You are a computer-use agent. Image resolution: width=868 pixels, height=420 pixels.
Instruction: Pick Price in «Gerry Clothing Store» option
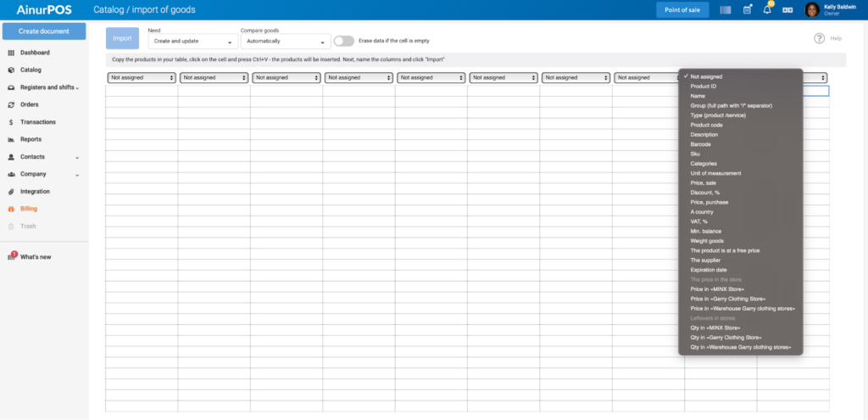tap(741, 299)
